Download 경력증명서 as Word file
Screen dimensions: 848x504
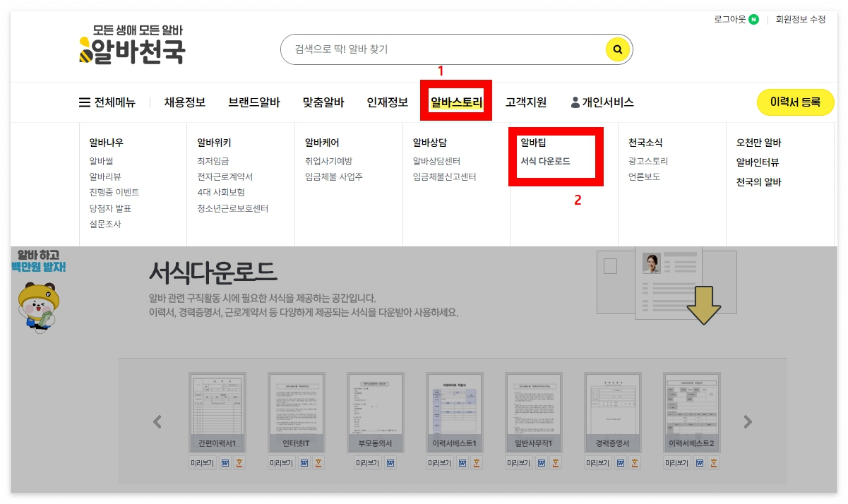(621, 463)
